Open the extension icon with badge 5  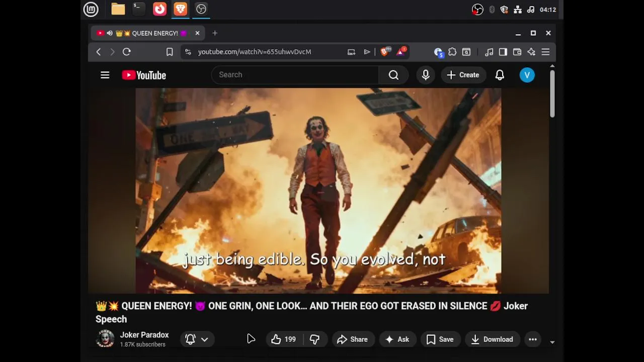(438, 52)
